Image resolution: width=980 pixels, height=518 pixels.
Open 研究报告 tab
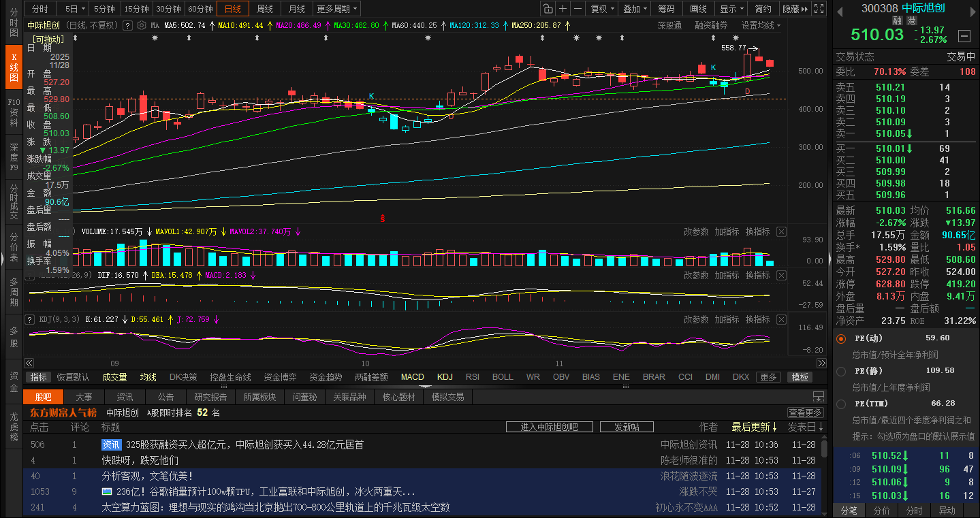click(x=210, y=397)
